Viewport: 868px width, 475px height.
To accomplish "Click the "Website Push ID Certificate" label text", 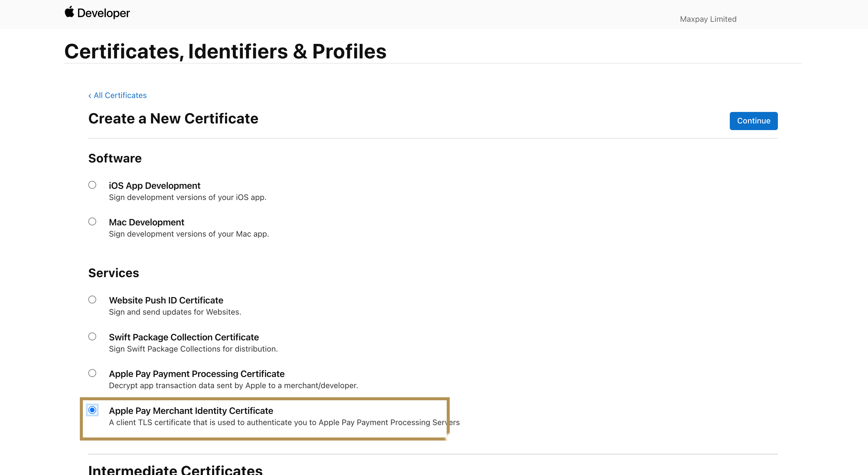I will point(166,300).
